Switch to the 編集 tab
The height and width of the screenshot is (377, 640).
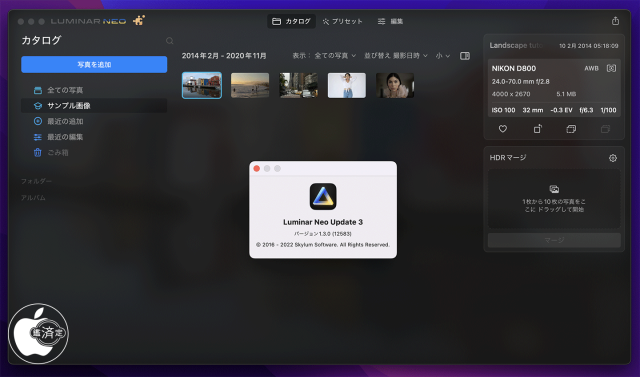(390, 21)
